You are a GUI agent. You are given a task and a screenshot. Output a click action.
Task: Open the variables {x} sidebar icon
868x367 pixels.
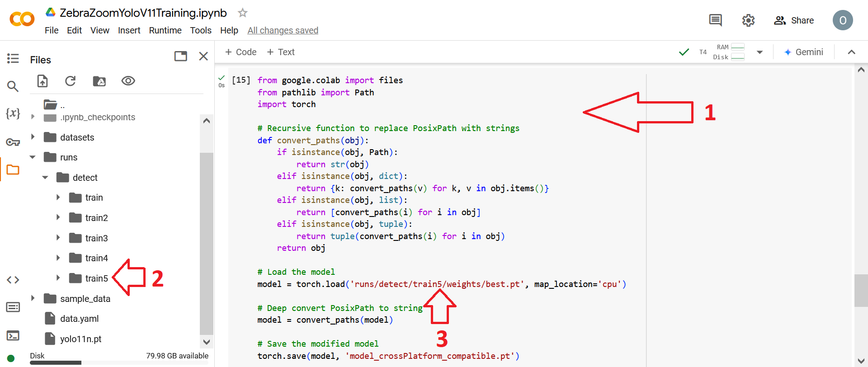[x=13, y=113]
